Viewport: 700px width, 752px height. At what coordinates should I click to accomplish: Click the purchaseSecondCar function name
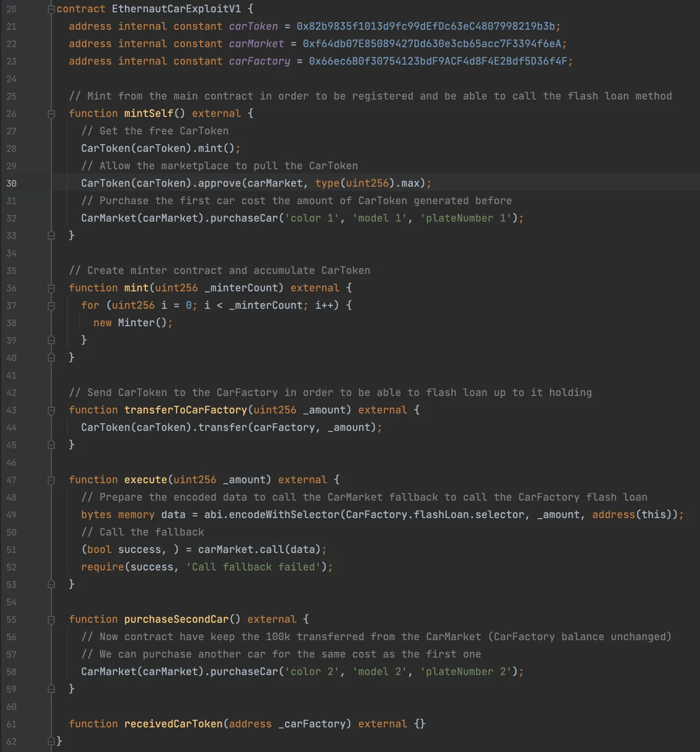click(x=177, y=619)
